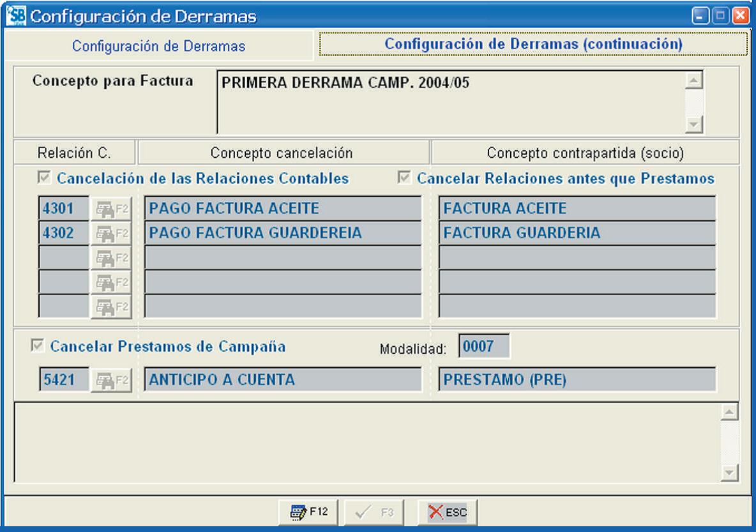Open F2 lookup on fifth empty relation row
Image resolution: width=756 pixels, height=532 pixels.
pos(111,307)
